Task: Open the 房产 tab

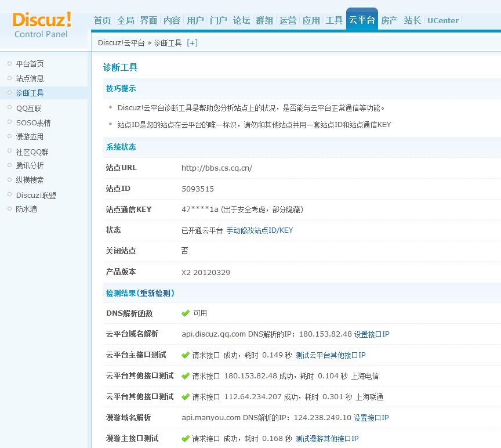Action: point(389,20)
